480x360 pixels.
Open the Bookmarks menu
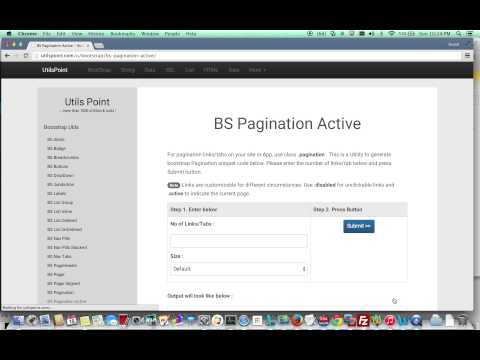[x=123, y=34]
